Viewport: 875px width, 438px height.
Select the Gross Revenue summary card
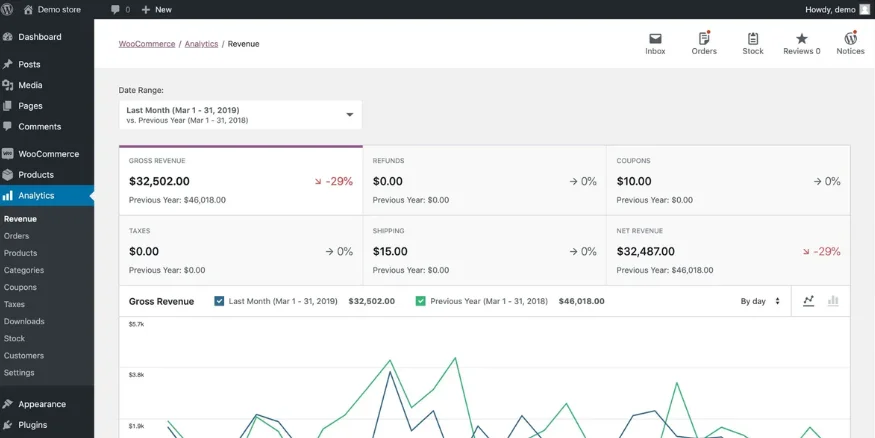pos(241,180)
